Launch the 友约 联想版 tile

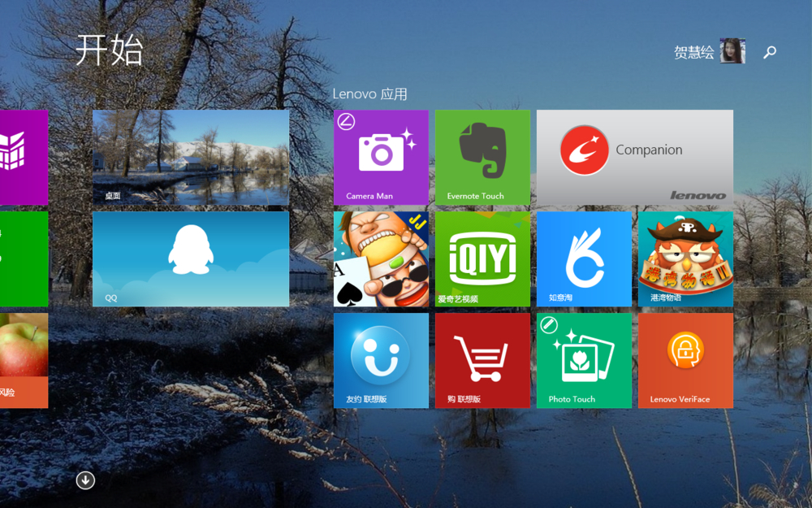click(x=381, y=360)
